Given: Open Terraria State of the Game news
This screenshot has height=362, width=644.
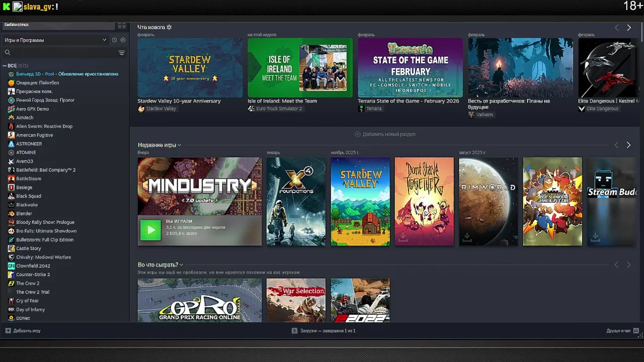Looking at the screenshot, I should click(410, 68).
